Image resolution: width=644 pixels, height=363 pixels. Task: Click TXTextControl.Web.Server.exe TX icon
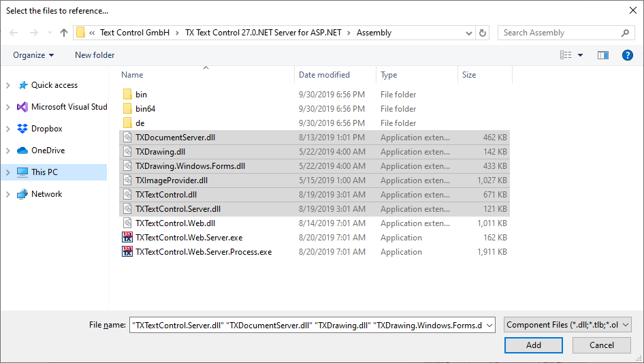pyautogui.click(x=127, y=237)
